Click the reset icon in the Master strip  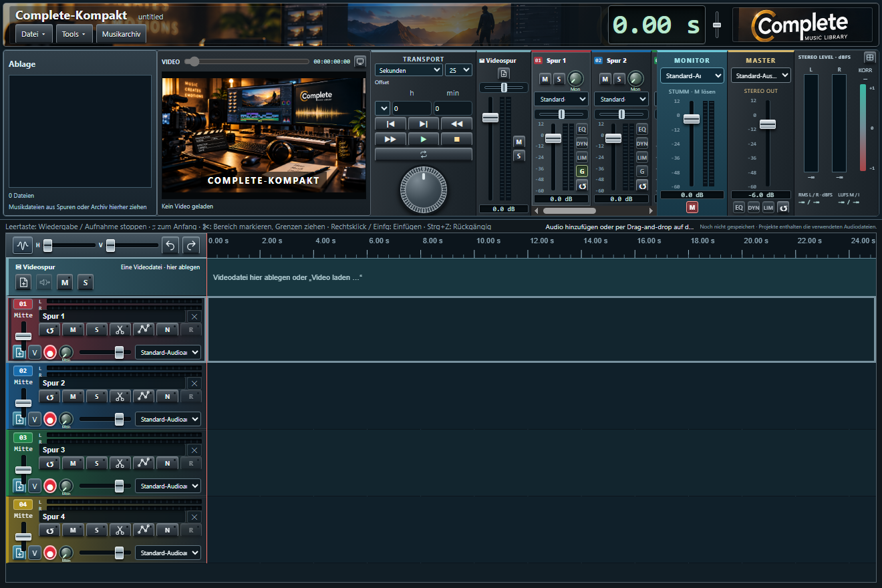click(783, 208)
